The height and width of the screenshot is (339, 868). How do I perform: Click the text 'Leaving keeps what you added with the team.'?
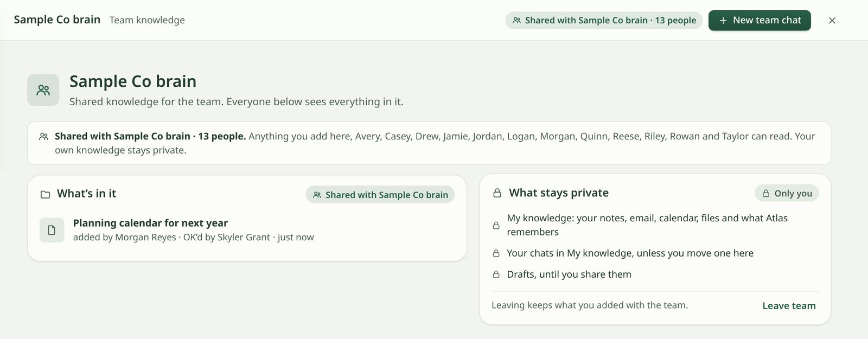click(590, 305)
